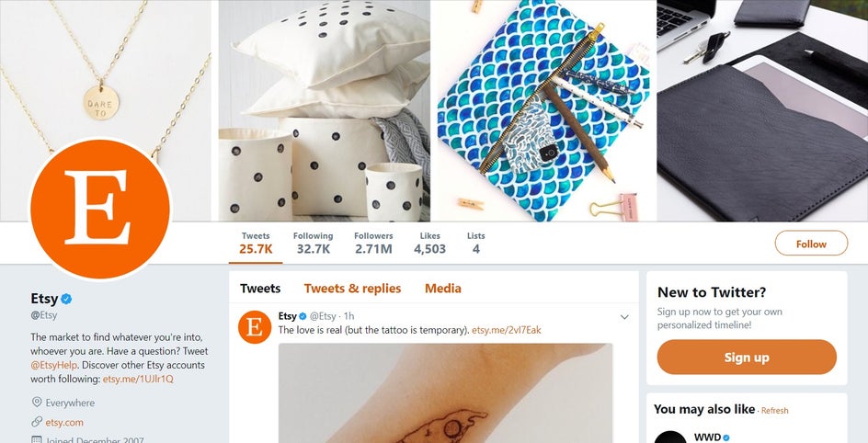Open the etsy.me/2vI7Eak link in the tweet
This screenshot has width=868, height=443.
(507, 330)
